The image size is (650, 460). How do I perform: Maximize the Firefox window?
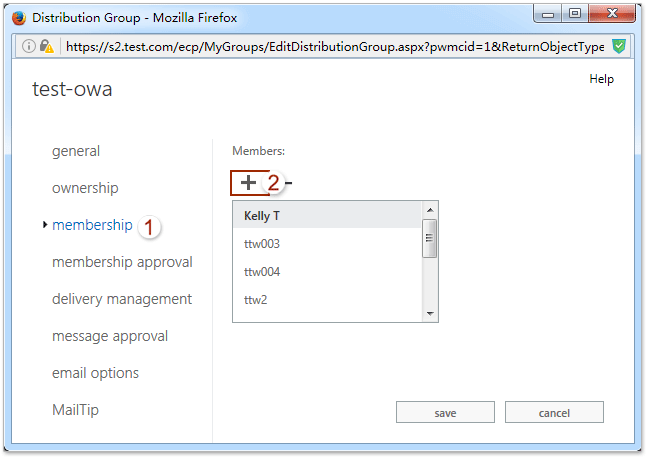point(575,14)
